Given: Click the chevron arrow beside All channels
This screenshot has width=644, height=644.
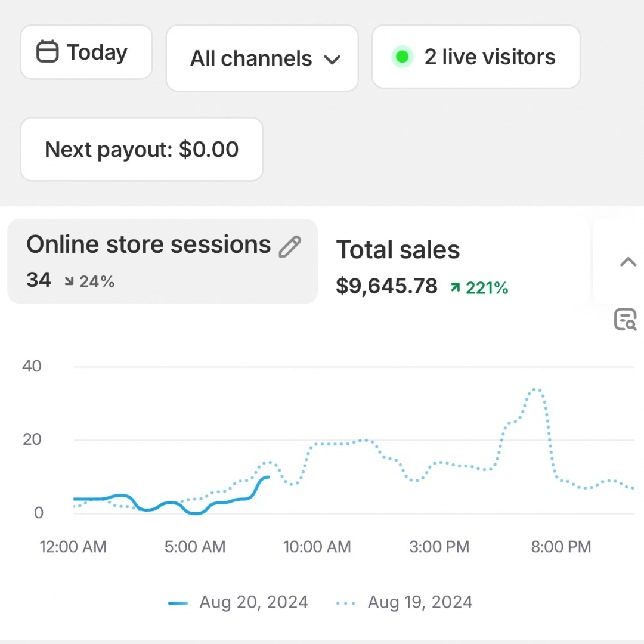Looking at the screenshot, I should tap(332, 59).
